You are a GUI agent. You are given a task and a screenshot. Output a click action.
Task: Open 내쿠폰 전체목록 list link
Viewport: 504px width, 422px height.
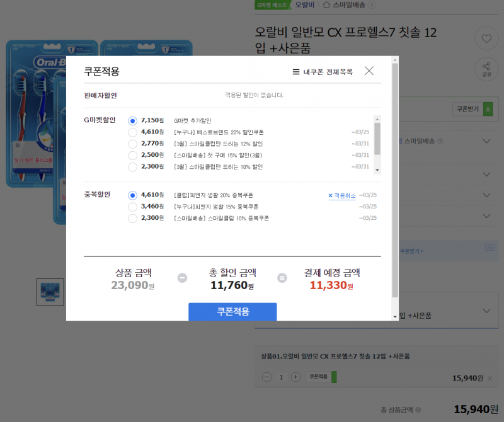pos(323,72)
